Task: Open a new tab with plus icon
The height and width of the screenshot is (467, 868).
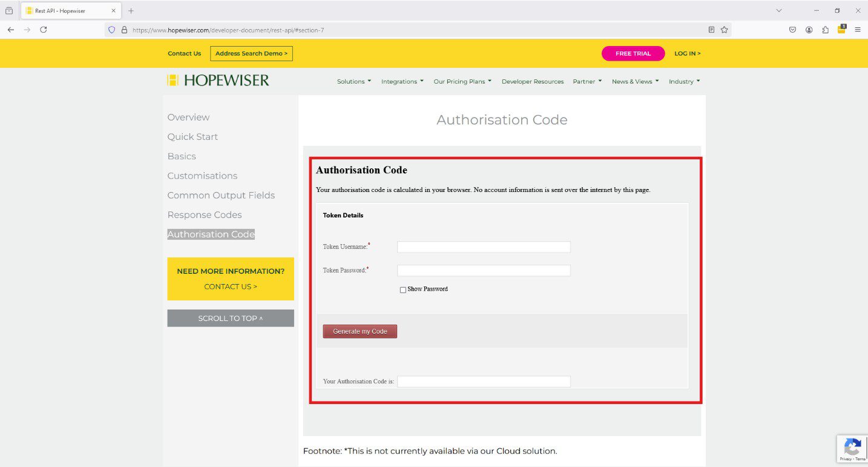Action: [131, 11]
